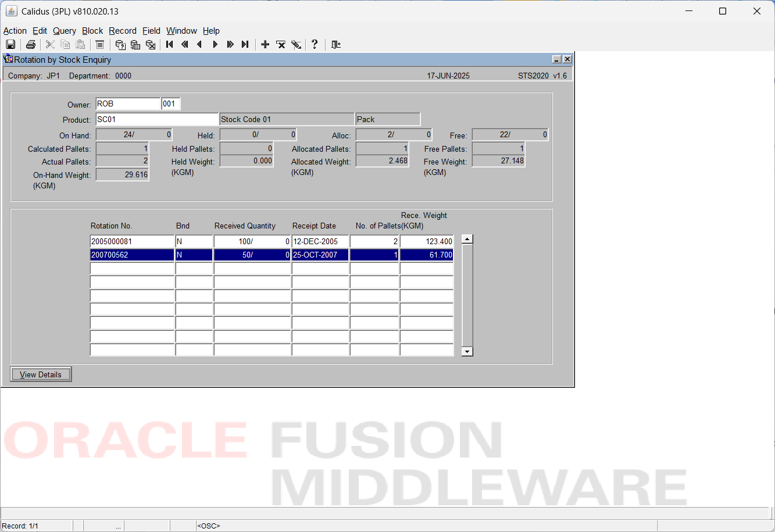Click the Free Weight value 27.148
The width and height of the screenshot is (775, 532).
(498, 161)
